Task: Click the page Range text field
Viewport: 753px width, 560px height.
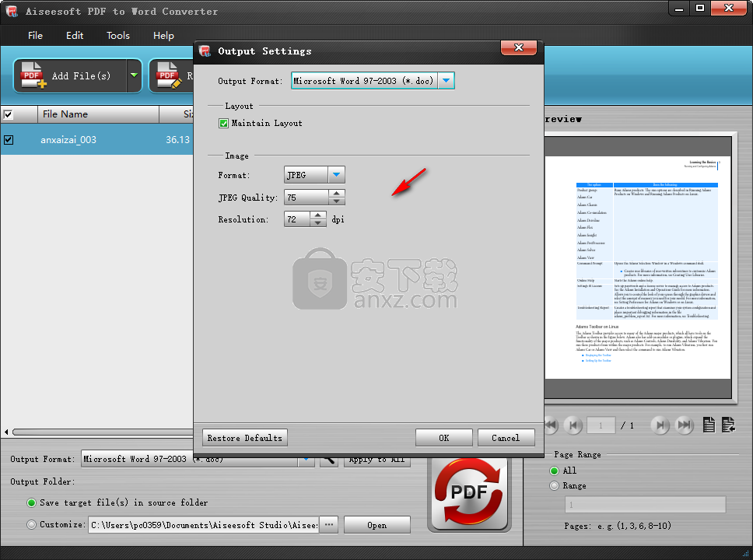Action: coord(645,505)
